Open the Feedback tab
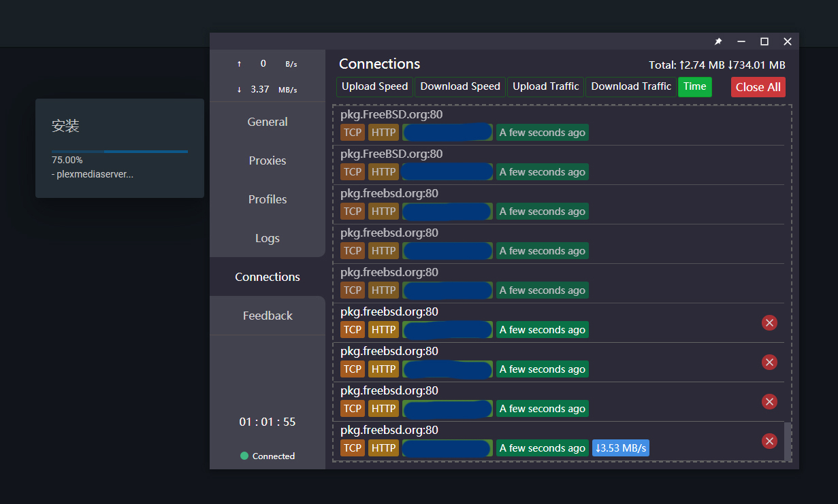The width and height of the screenshot is (838, 504). (x=268, y=316)
